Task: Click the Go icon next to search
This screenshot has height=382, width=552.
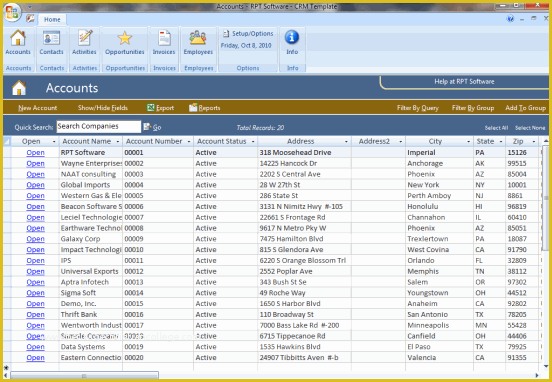Action: click(x=147, y=127)
